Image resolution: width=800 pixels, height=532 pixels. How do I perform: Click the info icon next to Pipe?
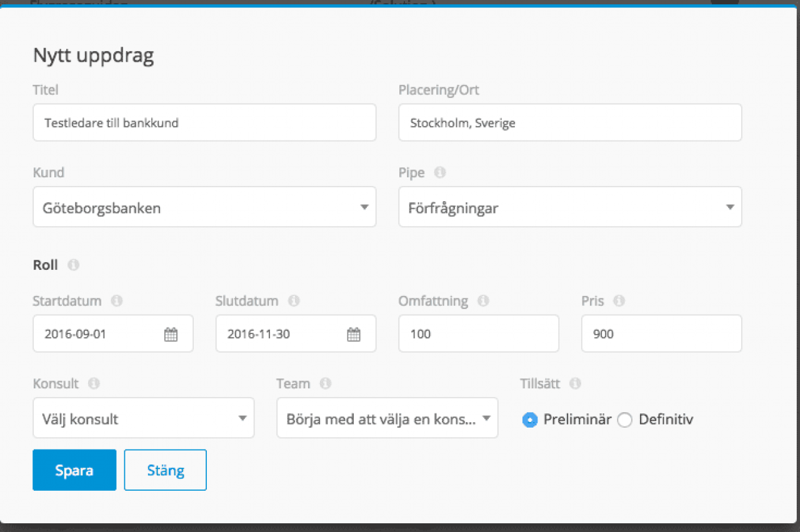pos(440,172)
